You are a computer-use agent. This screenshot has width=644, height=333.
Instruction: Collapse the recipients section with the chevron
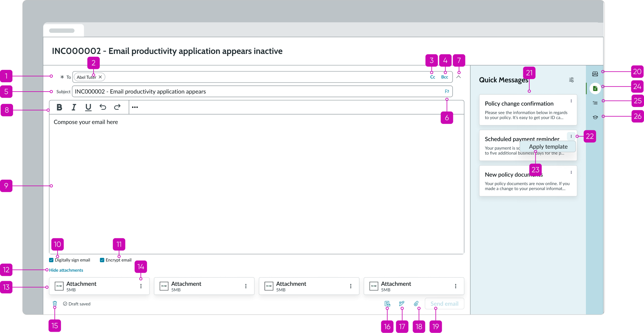click(x=459, y=77)
